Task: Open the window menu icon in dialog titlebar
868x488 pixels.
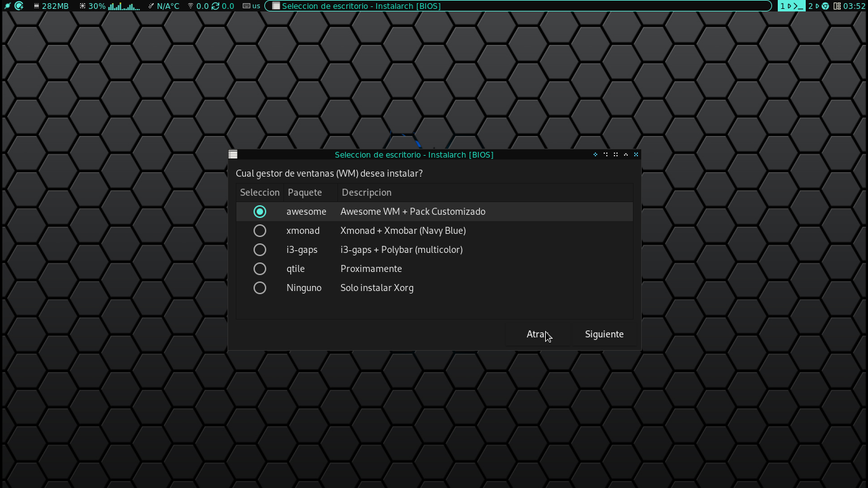Action: tap(233, 154)
